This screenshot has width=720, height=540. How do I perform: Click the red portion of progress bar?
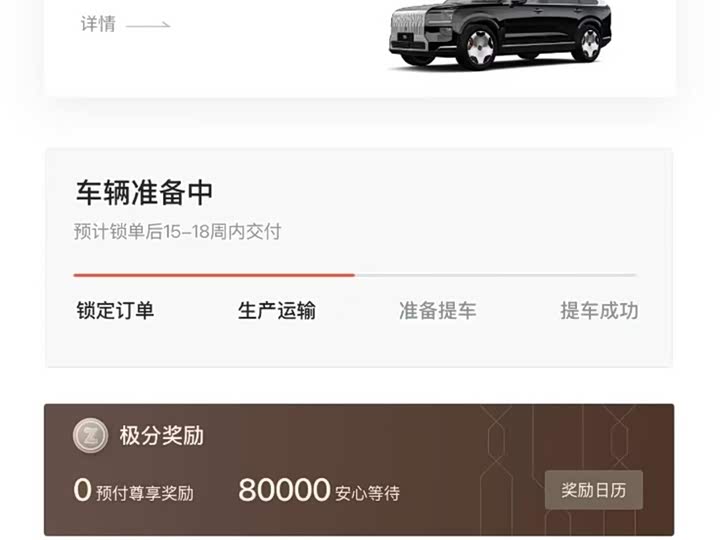pos(214,275)
